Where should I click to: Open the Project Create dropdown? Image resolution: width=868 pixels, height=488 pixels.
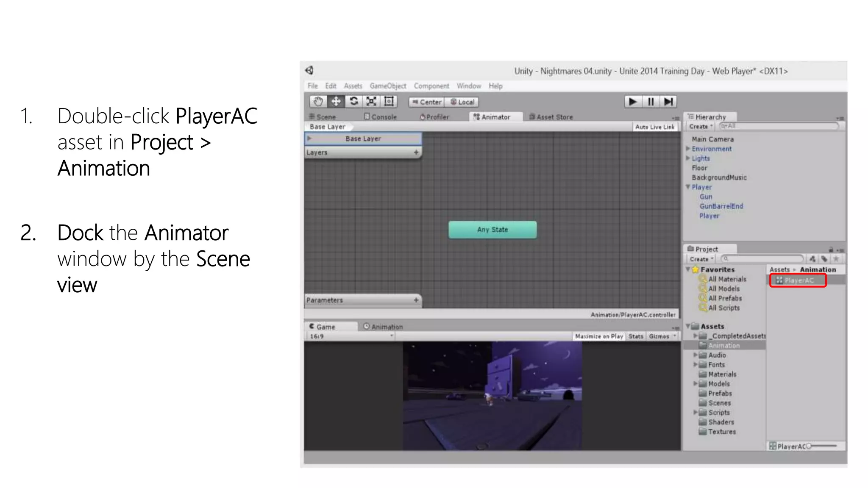tap(701, 259)
